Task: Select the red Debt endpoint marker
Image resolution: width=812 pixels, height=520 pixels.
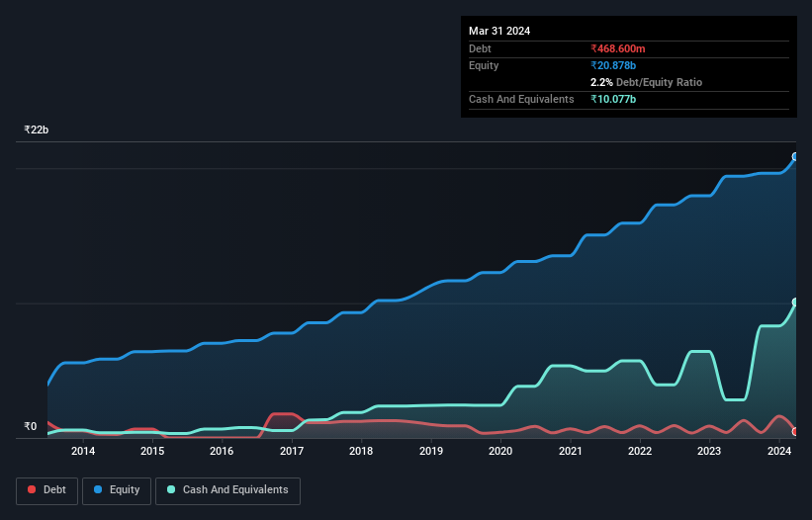Action: 795,432
